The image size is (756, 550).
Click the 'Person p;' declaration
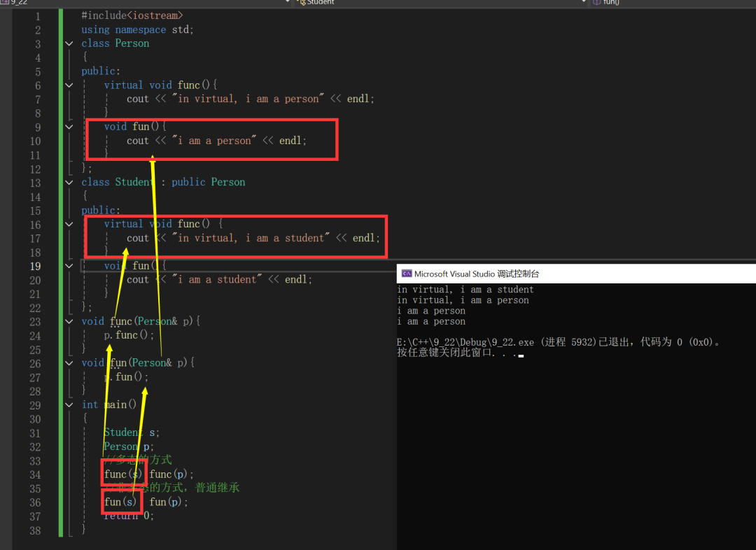tap(129, 446)
